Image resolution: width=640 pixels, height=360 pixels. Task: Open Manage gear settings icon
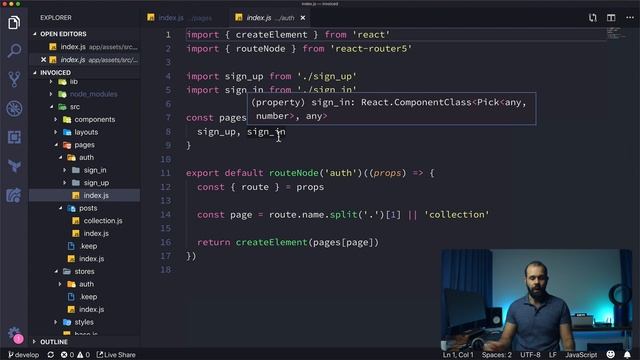click(14, 334)
